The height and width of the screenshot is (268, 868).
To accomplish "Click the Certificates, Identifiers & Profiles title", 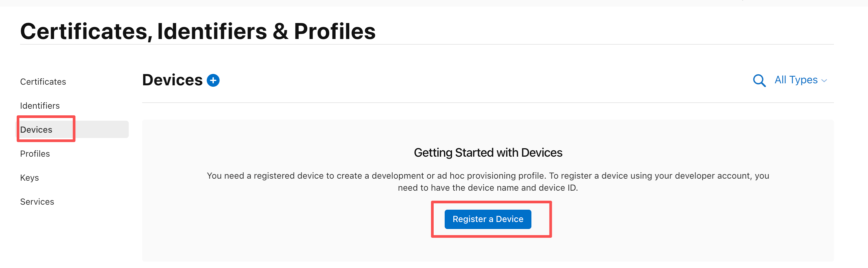I will tap(198, 31).
